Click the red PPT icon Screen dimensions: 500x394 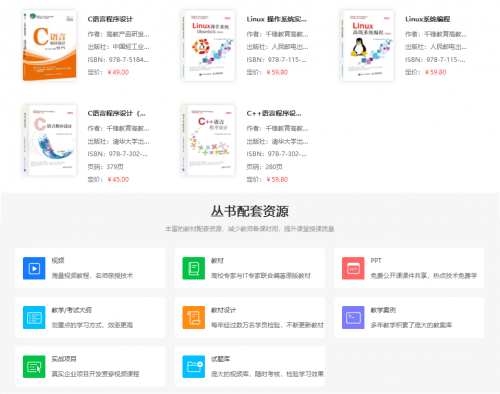coord(353,268)
